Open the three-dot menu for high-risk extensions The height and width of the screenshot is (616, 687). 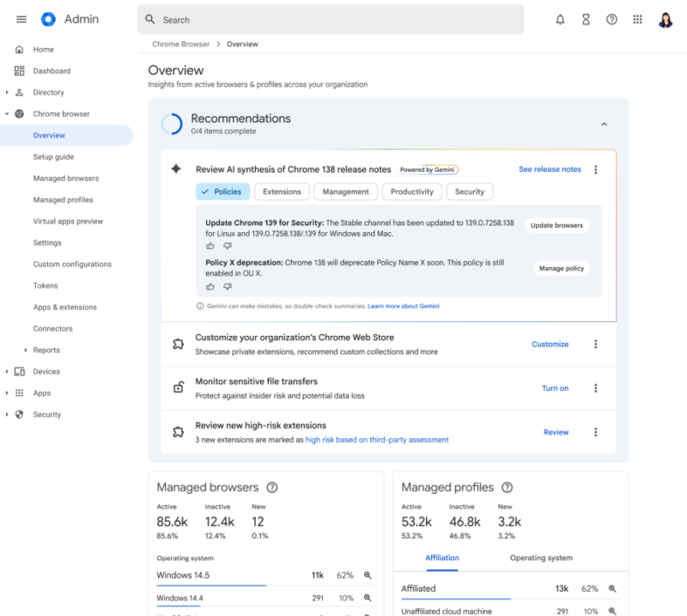tap(596, 432)
